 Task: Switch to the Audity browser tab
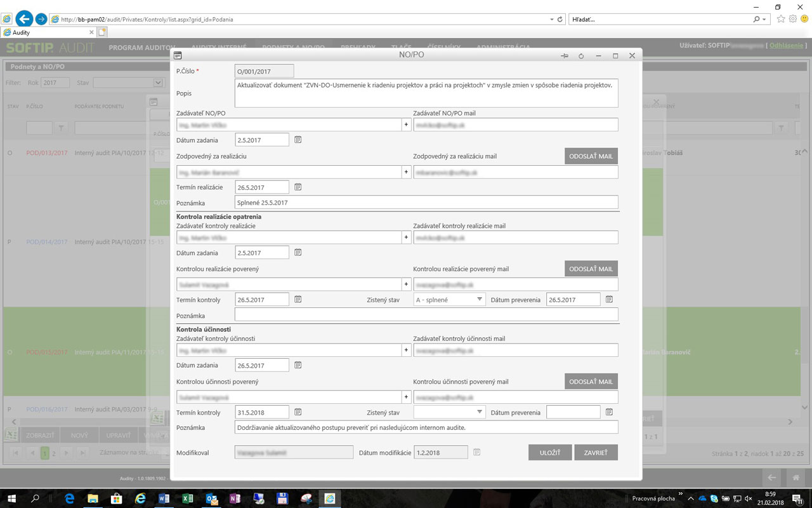(x=48, y=32)
